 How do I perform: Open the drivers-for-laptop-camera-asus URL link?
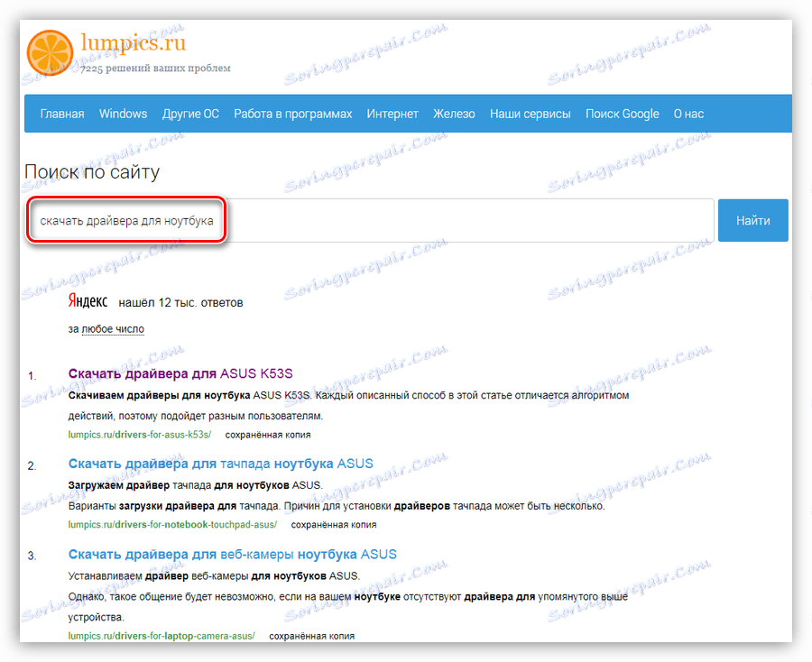tap(161, 636)
